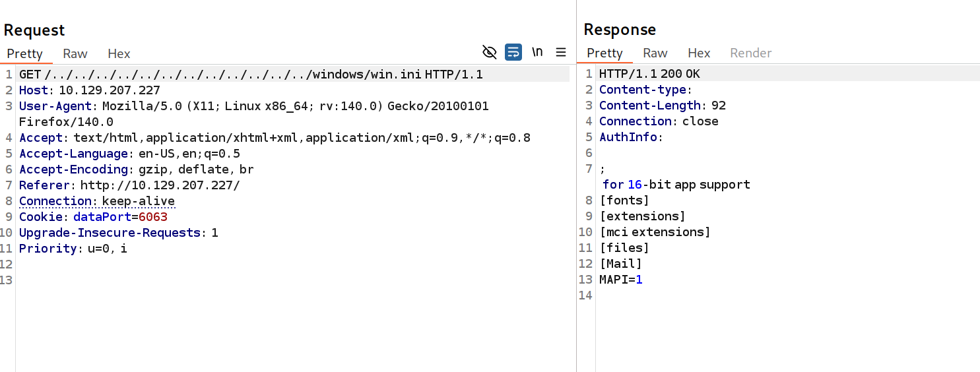Toggle hiding non-printable characters eye icon
The image size is (980, 372).
tap(489, 52)
